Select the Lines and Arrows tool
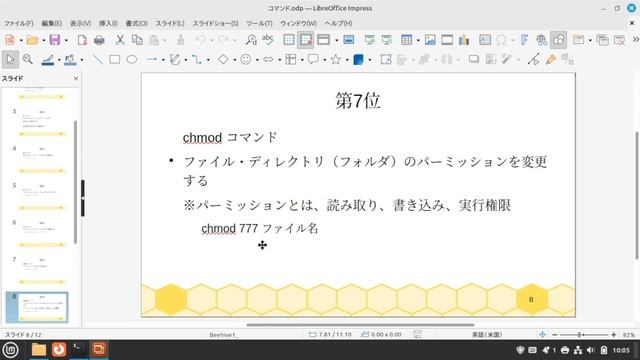 tap(152, 60)
